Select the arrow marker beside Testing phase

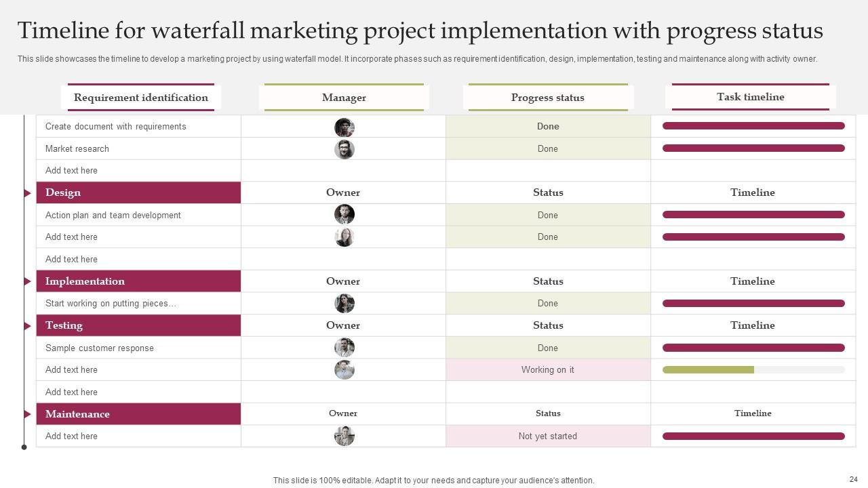(28, 326)
